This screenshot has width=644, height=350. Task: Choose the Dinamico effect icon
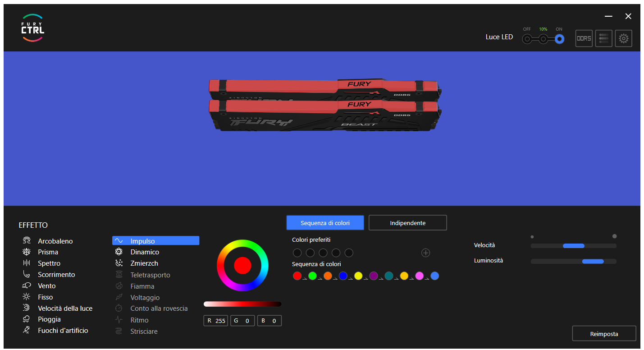click(x=119, y=252)
